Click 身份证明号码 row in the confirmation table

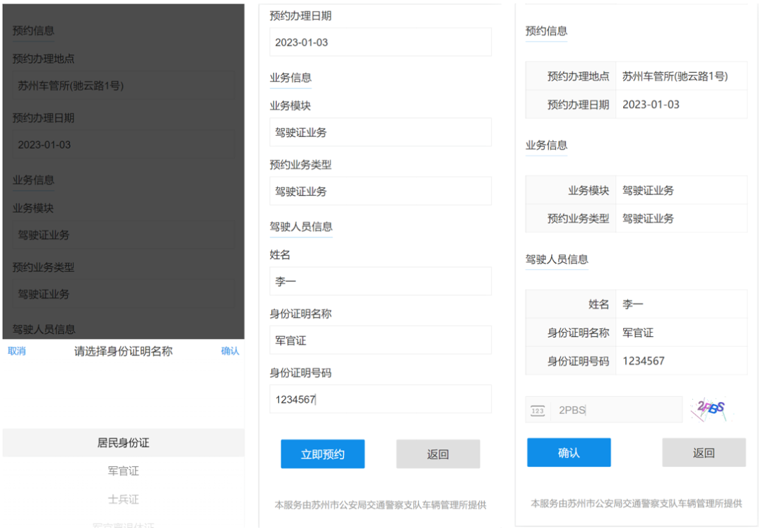pyautogui.click(x=636, y=361)
